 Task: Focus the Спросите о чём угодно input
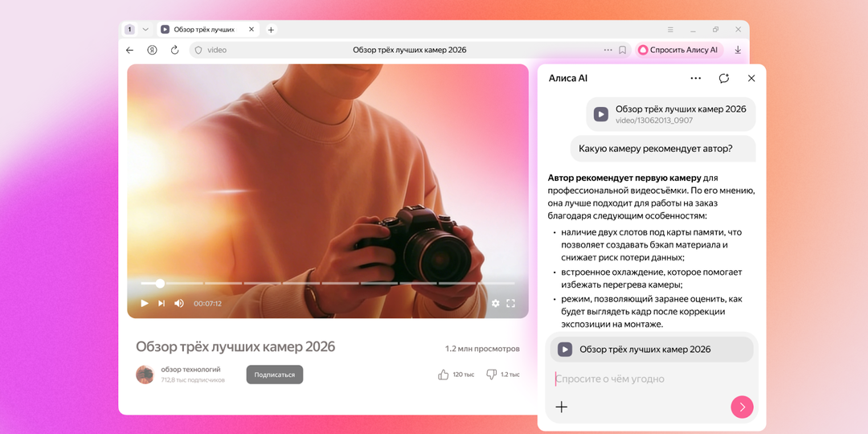pos(652,379)
